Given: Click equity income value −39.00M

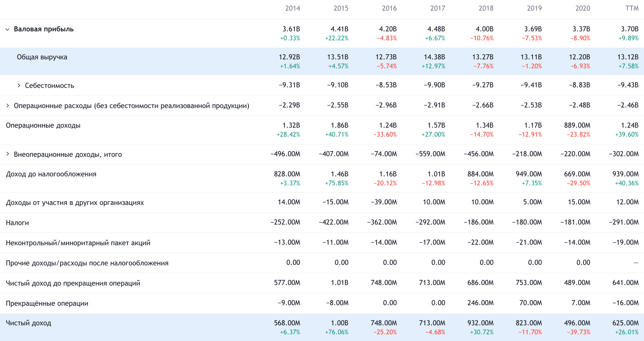Looking at the screenshot, I should coord(384,202).
